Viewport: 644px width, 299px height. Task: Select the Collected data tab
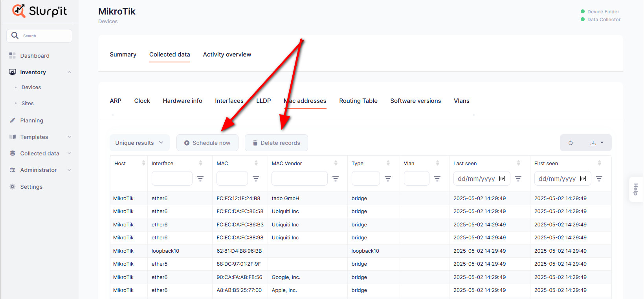coord(170,55)
